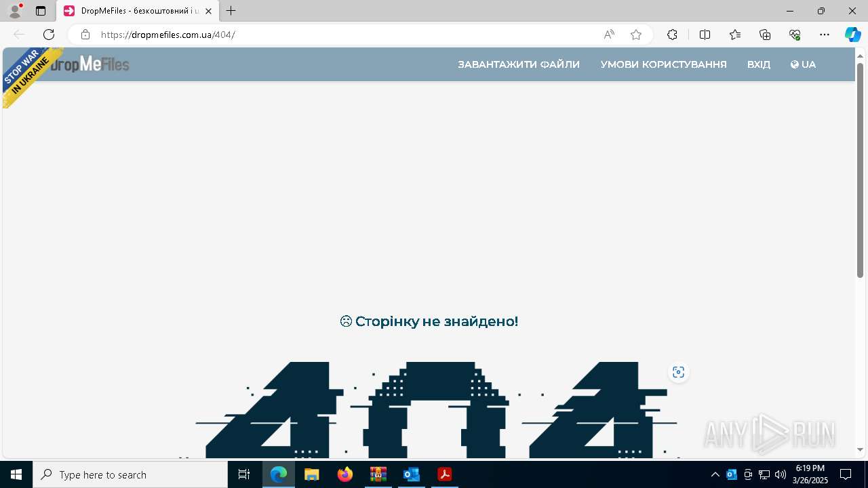Reload the current page
This screenshot has width=868, height=488.
click(49, 35)
